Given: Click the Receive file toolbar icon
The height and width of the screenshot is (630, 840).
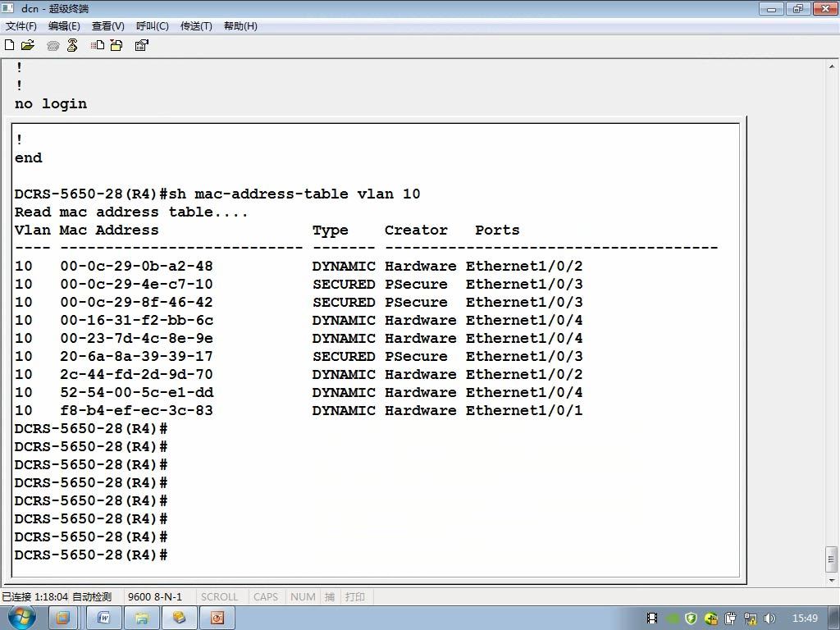Looking at the screenshot, I should point(116,45).
